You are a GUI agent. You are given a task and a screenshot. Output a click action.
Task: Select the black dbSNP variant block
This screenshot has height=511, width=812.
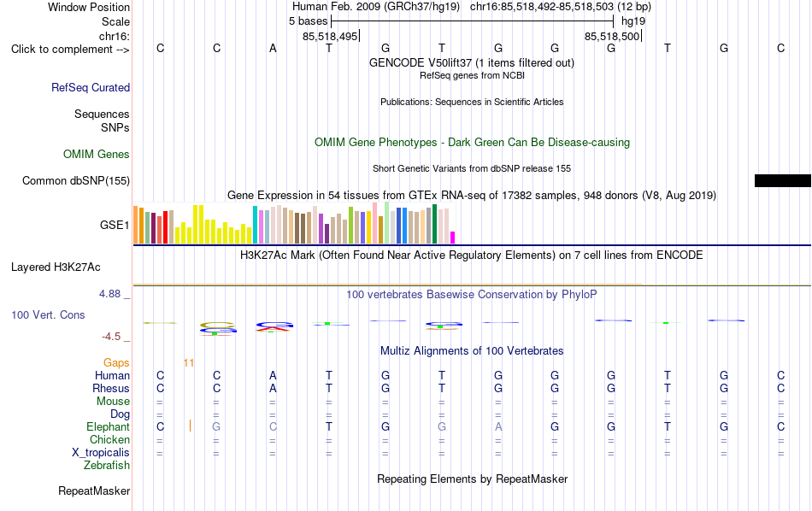coord(782,180)
